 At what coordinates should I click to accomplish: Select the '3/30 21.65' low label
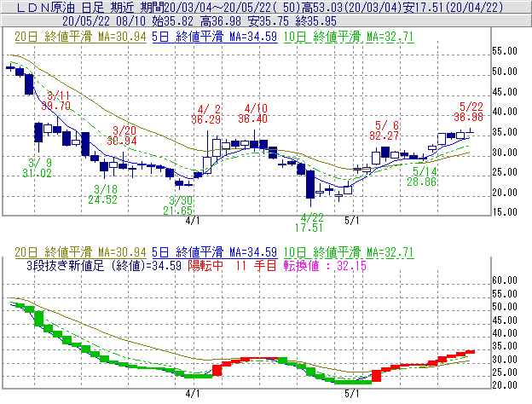pos(178,205)
